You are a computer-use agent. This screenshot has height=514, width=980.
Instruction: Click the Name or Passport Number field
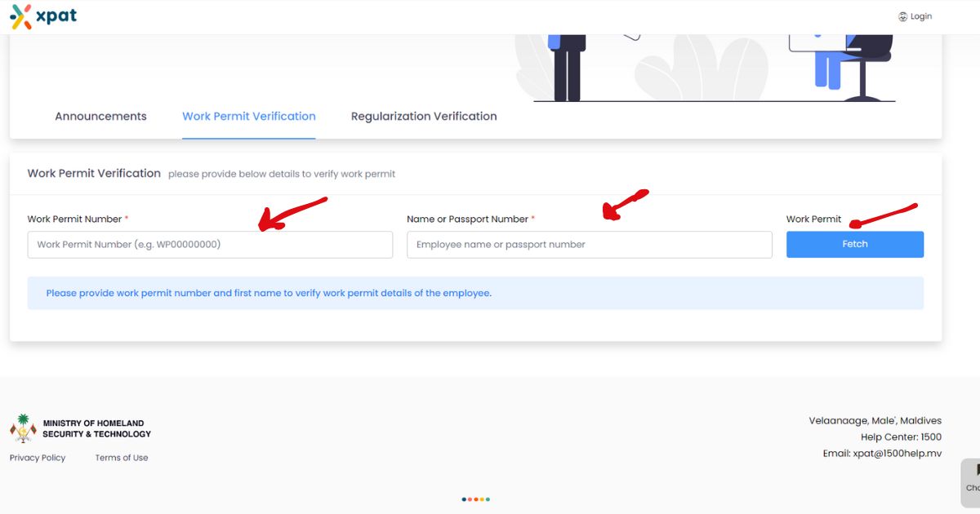tap(589, 245)
